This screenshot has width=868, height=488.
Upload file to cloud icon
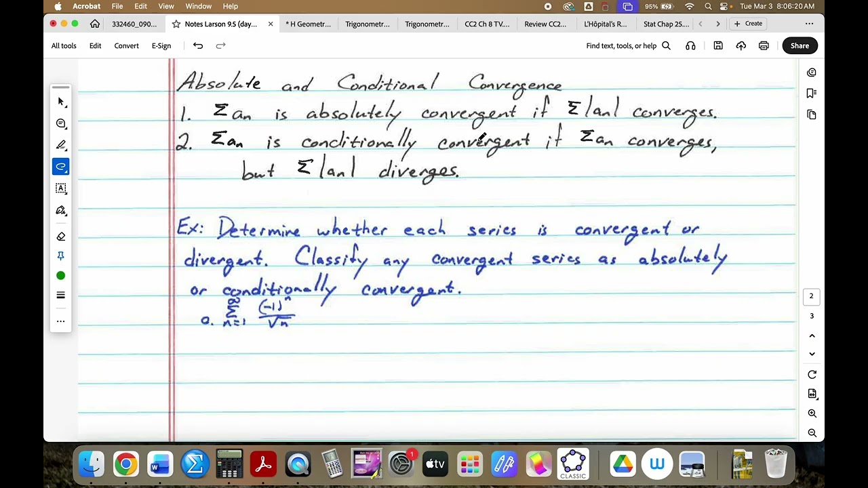pyautogui.click(x=741, y=45)
